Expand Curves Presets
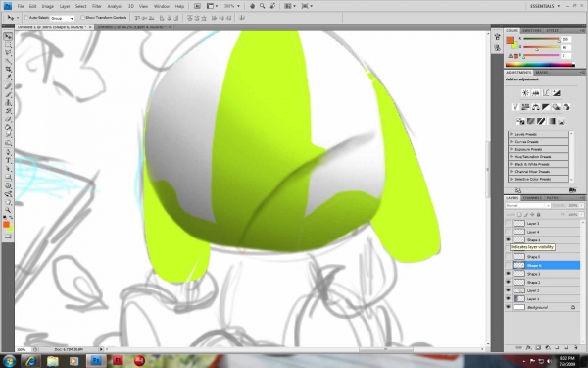Screen dimensions: 588x368 click(x=512, y=142)
